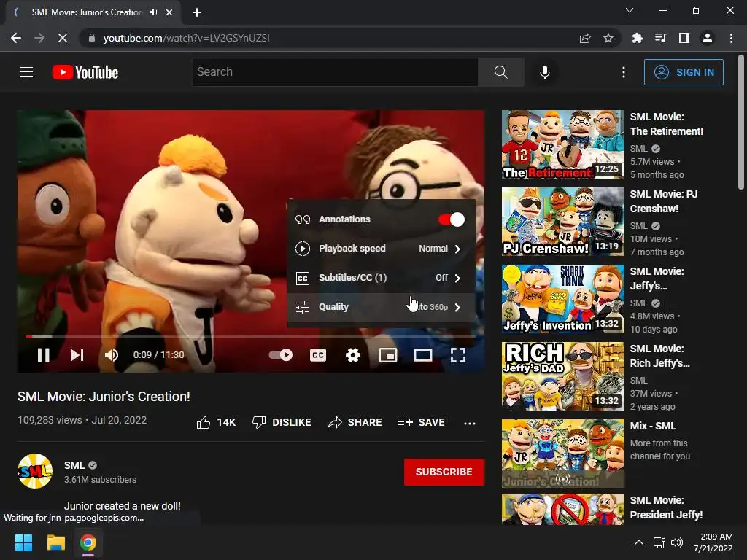The width and height of the screenshot is (747, 560).
Task: Close the settings gear menu in the player
Action: 352,355
